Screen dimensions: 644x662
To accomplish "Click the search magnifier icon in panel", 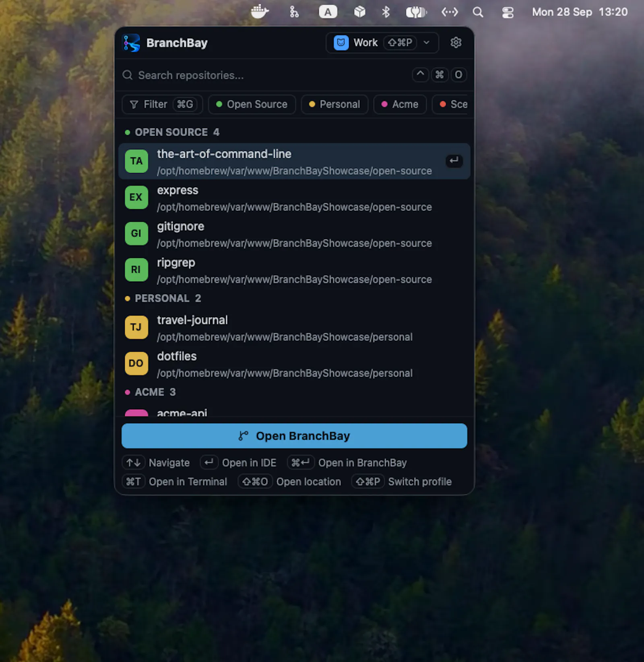I will 128,75.
